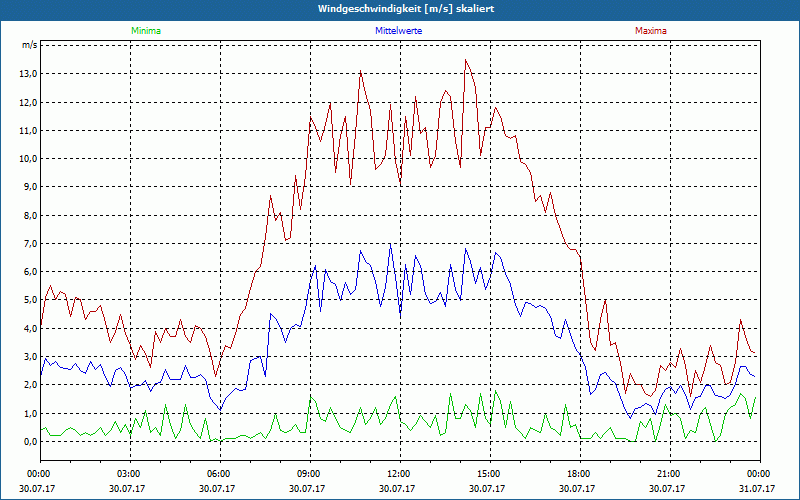Click the 4,0 y-axis value
The height and width of the screenshot is (500, 800).
pyautogui.click(x=32, y=329)
